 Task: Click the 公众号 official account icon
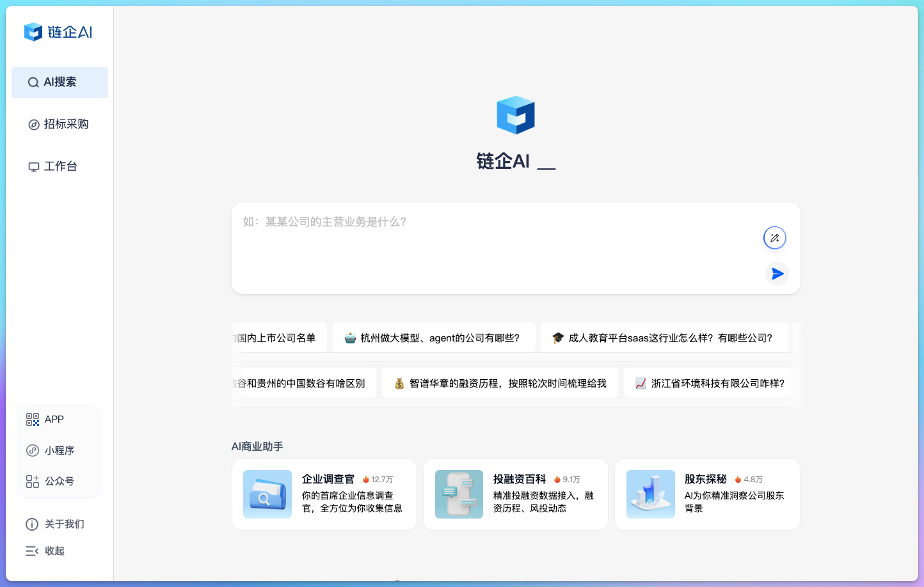32,481
